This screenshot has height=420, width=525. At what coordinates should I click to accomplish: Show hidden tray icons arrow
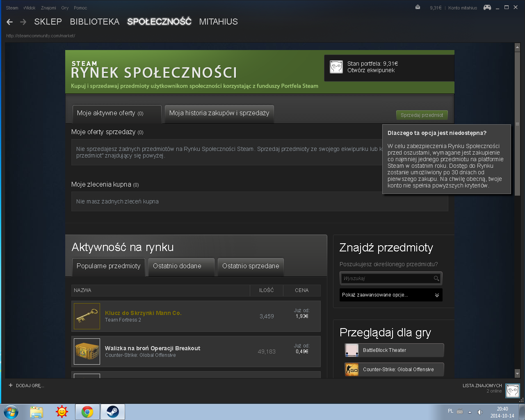coord(470,412)
